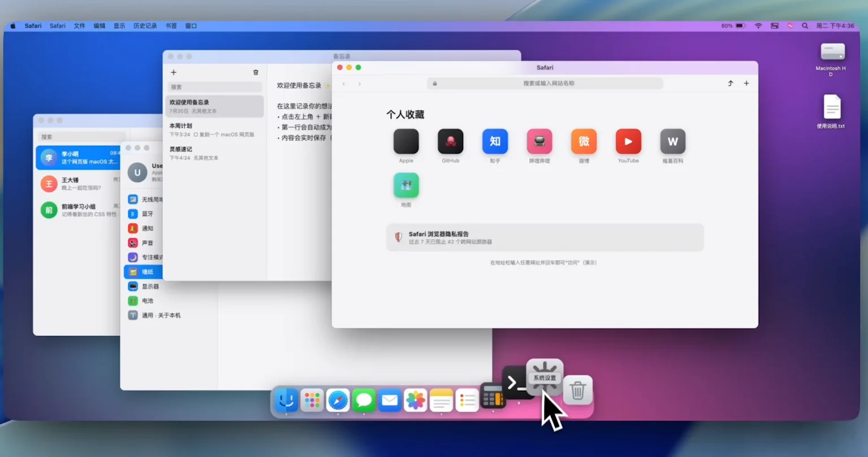The width and height of the screenshot is (868, 457).
Task: Open Photos from the Dock
Action: coord(416,401)
